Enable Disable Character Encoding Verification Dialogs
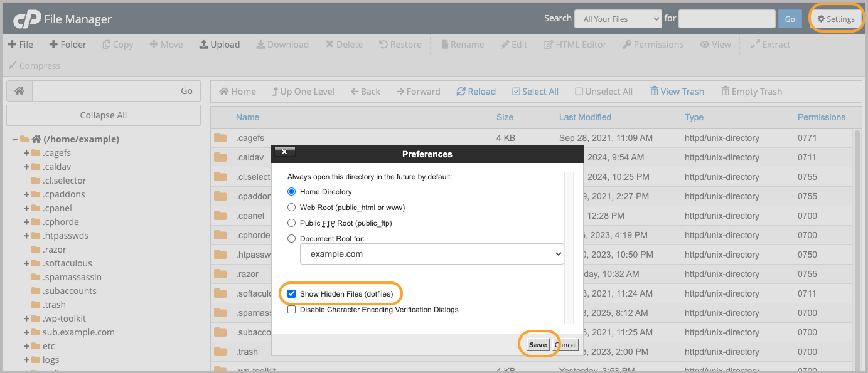The width and height of the screenshot is (868, 373). 291,310
